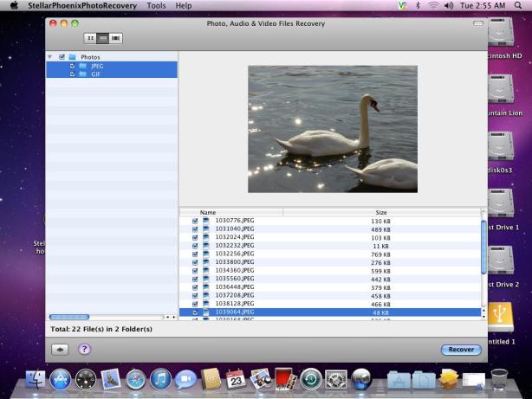This screenshot has height=399, width=532.
Task: Click tree pane scroll right arrow
Action: 174,317
